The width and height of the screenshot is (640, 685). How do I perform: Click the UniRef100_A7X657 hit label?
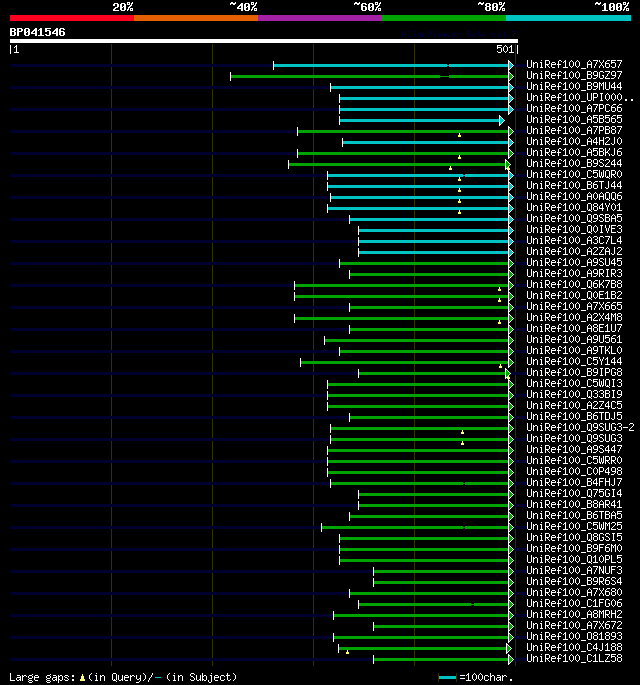(x=574, y=64)
